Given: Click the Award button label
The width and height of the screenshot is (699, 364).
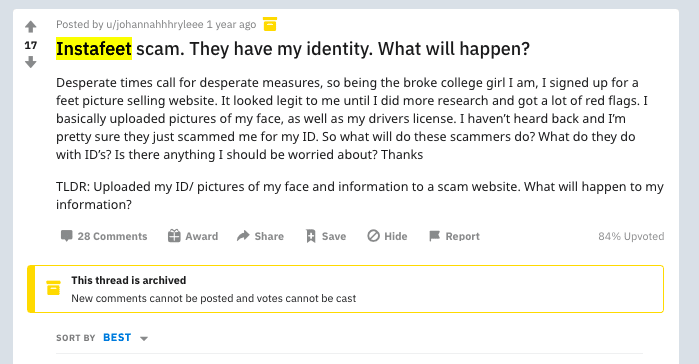Looking at the screenshot, I should coord(201,236).
